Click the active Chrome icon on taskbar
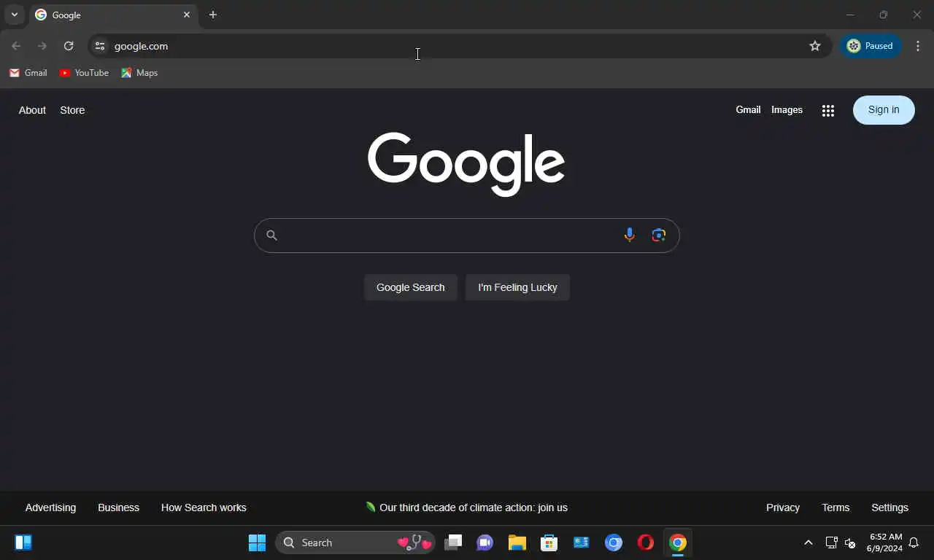 (x=678, y=542)
